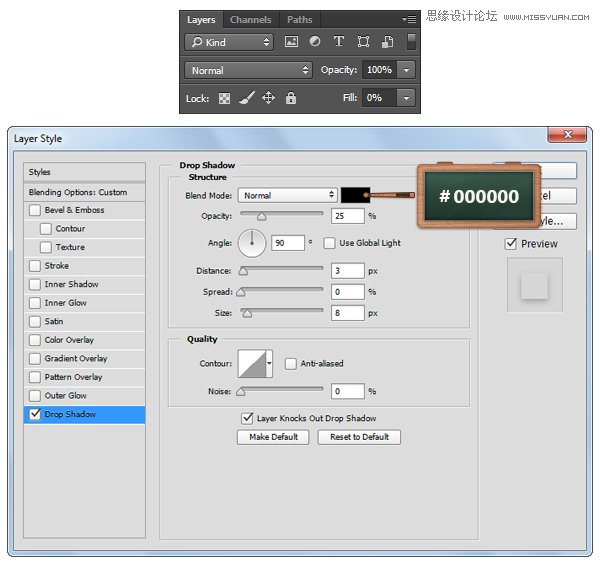
Task: Click the pixel layer filter icon
Action: click(x=291, y=42)
